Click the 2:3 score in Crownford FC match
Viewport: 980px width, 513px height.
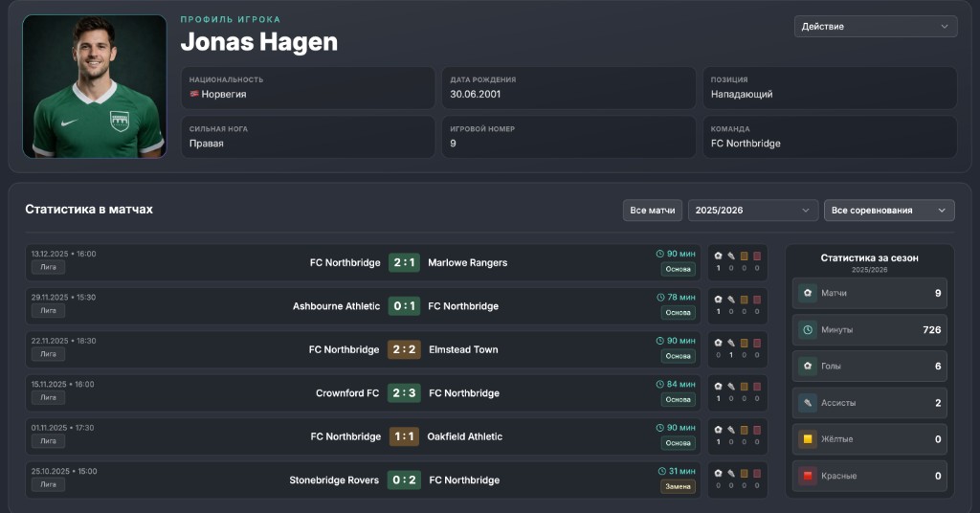(x=404, y=393)
